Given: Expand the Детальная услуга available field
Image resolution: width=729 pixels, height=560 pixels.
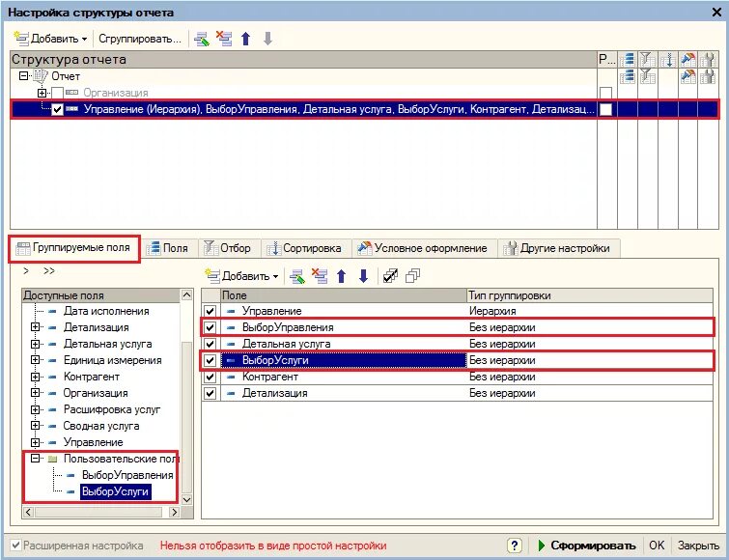Looking at the screenshot, I should click(35, 344).
